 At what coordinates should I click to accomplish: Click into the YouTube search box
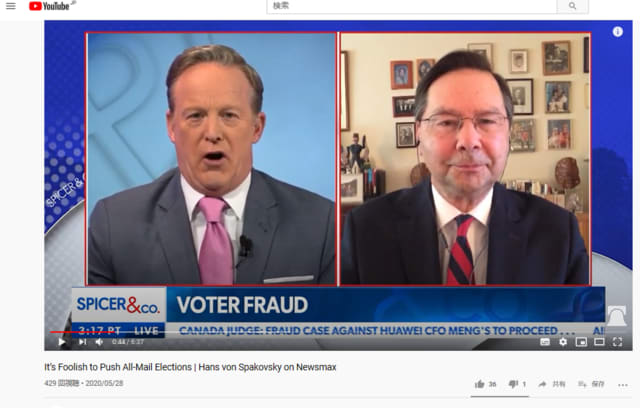(411, 6)
